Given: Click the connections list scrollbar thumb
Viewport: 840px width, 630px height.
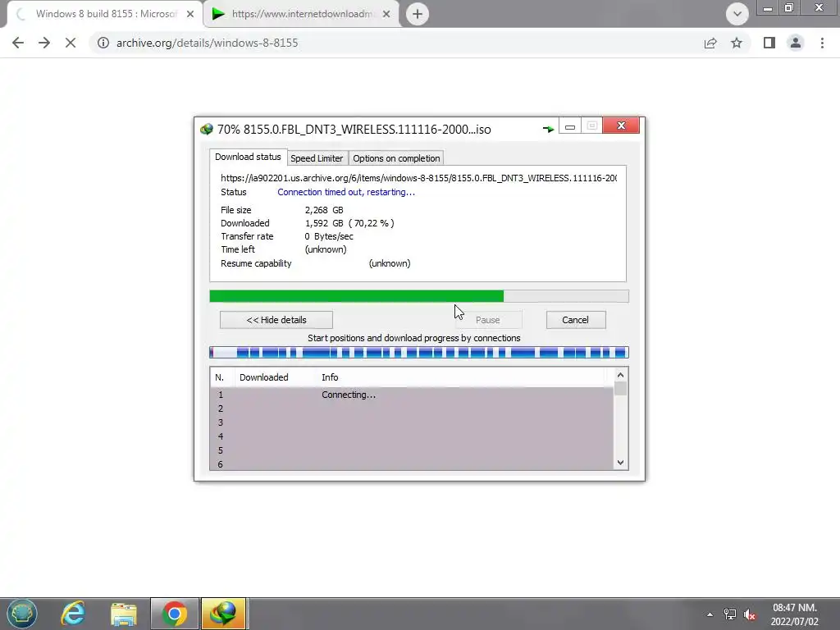Looking at the screenshot, I should click(620, 388).
